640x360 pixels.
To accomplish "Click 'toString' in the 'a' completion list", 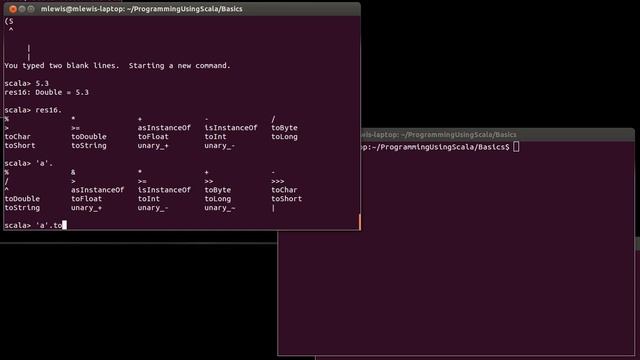I will point(22,208).
